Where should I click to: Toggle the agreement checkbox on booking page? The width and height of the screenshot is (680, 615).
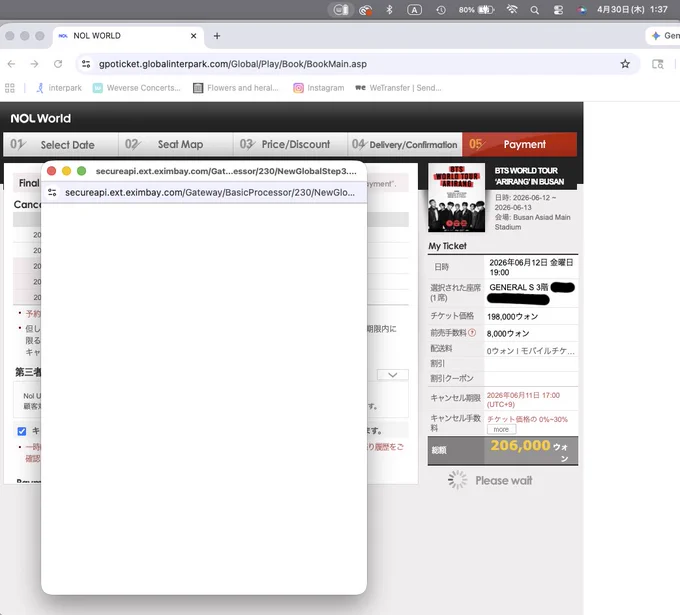22,431
